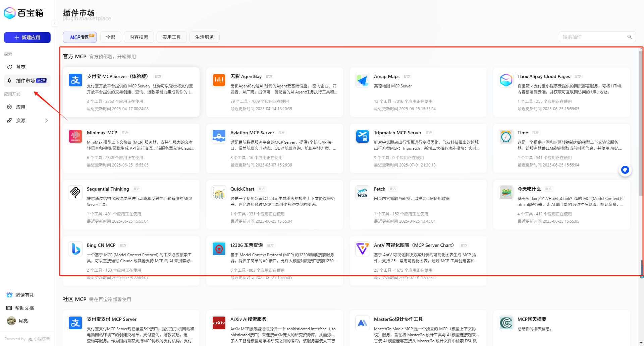Image resolution: width=644 pixels, height=346 pixels.
Task: Click the ArXiv AI搜索服务 icon
Action: [219, 323]
